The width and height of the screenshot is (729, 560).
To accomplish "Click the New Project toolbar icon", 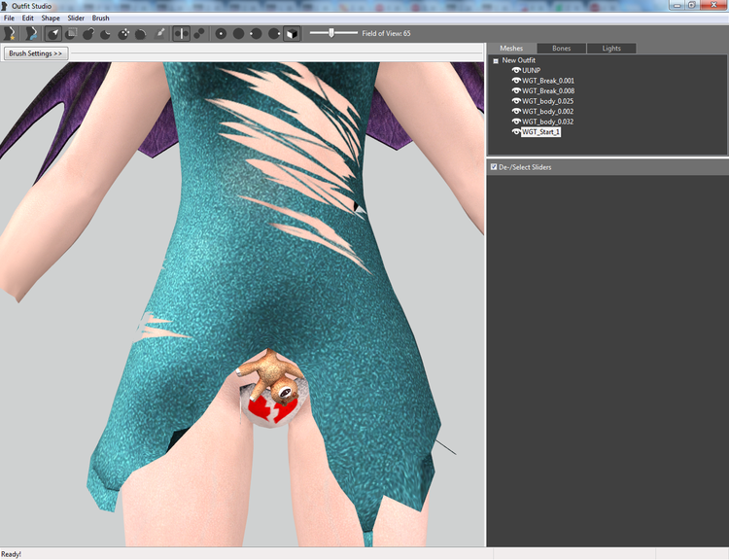I will pos(10,33).
